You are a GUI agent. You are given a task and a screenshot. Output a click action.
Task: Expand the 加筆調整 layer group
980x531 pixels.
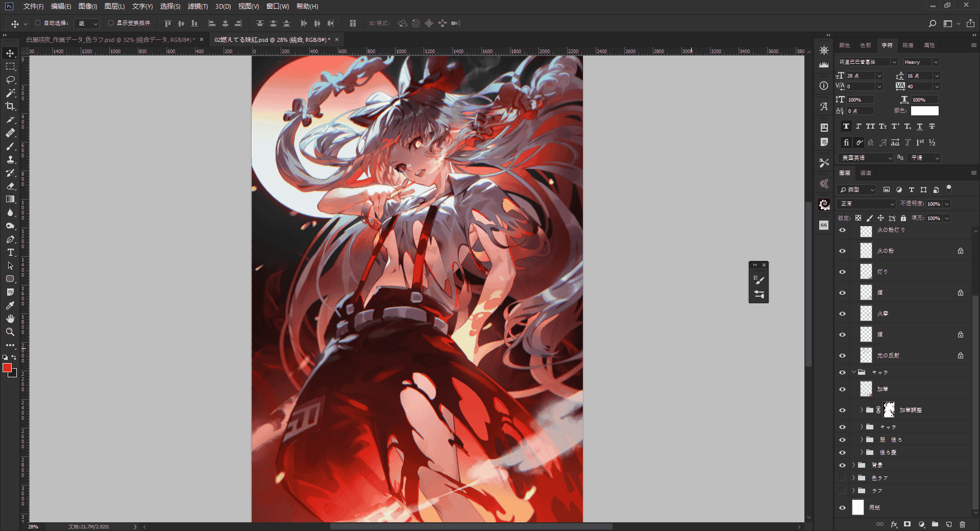862,410
